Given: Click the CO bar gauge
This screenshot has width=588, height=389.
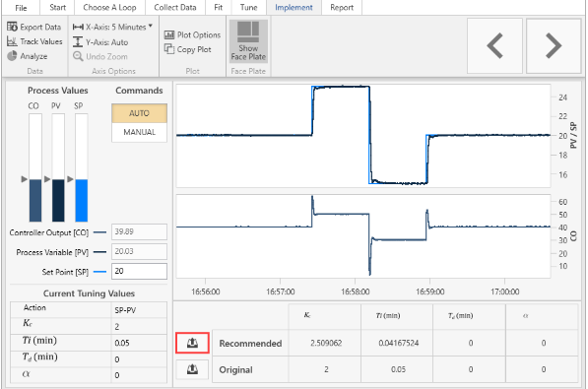Looking at the screenshot, I should (35, 167).
